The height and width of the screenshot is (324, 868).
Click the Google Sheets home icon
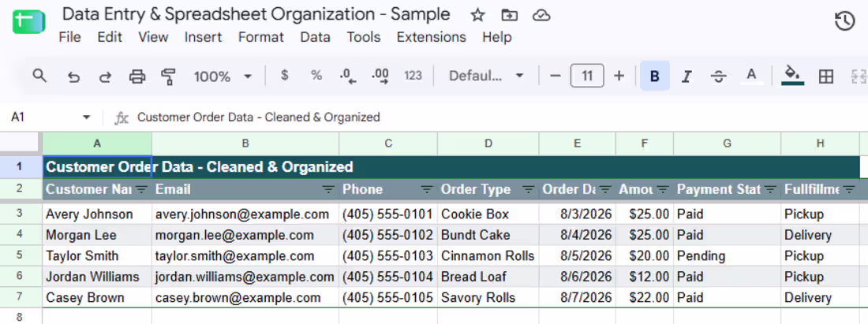pos(28,23)
